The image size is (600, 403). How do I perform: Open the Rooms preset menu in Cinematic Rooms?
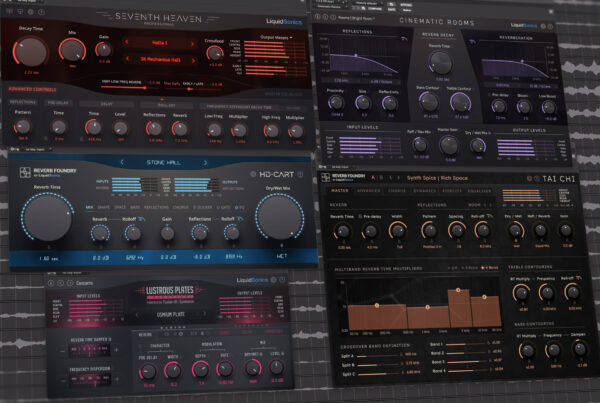point(358,18)
